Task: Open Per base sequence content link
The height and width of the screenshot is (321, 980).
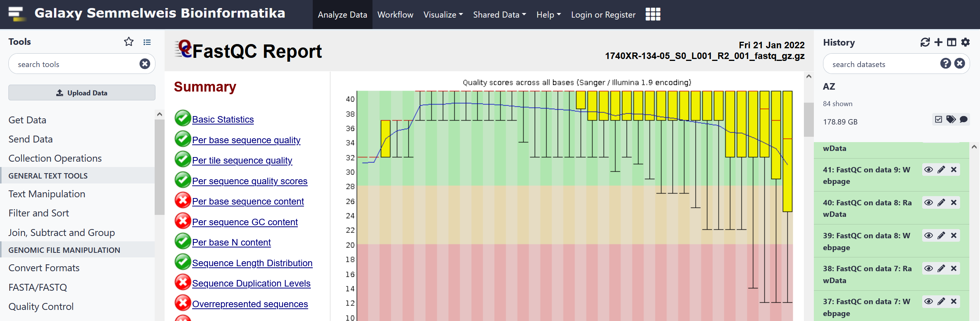Action: 248,201
